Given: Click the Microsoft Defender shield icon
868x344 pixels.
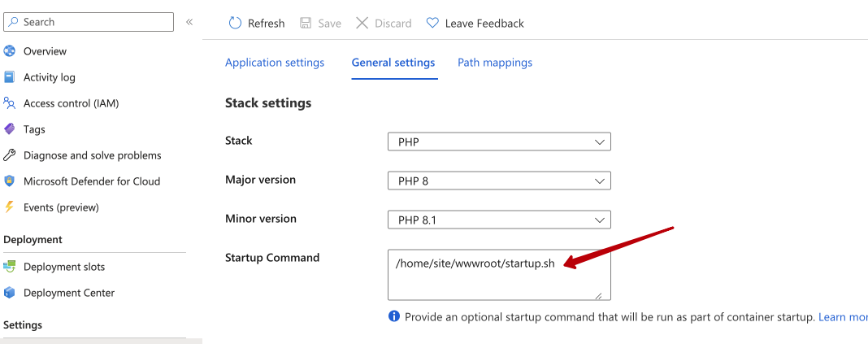Looking at the screenshot, I should [x=10, y=181].
